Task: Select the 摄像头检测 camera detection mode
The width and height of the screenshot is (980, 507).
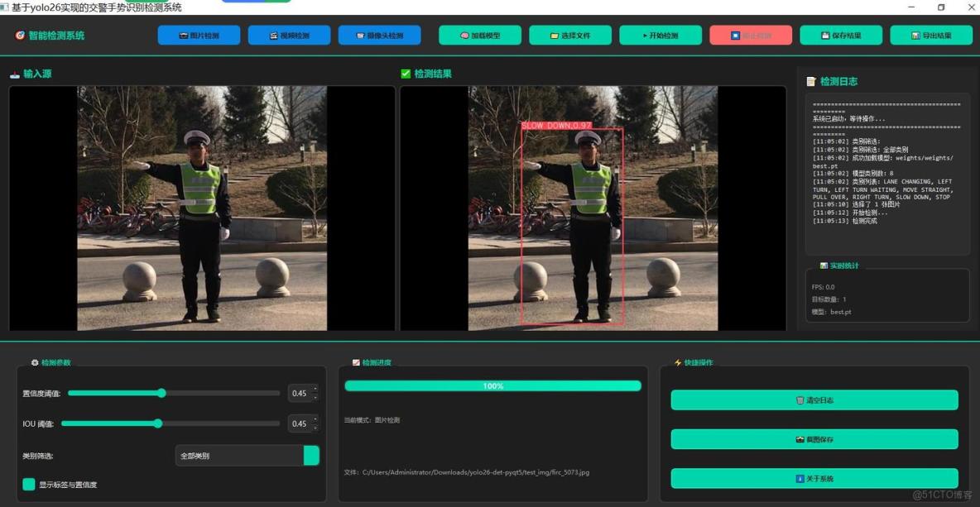Action: tap(379, 36)
